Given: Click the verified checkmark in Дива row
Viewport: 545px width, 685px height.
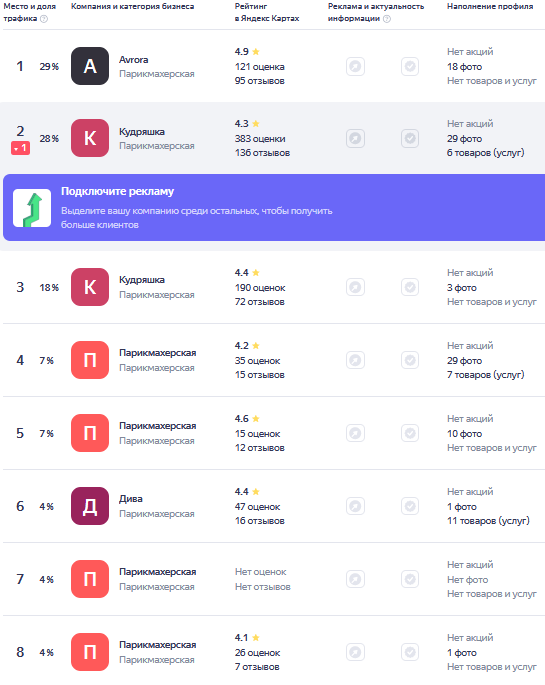Looking at the screenshot, I should [410, 506].
